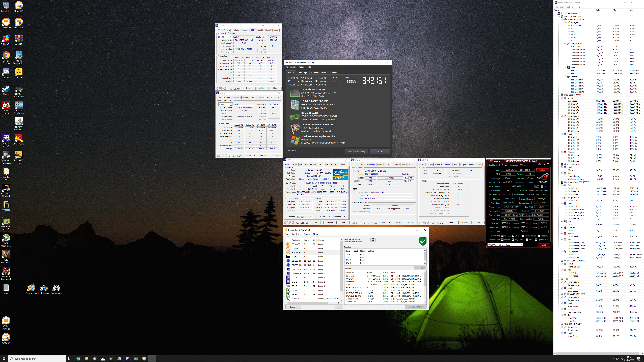Open the Catzilla desktop icon
This screenshot has height=362, width=644.
18,73
